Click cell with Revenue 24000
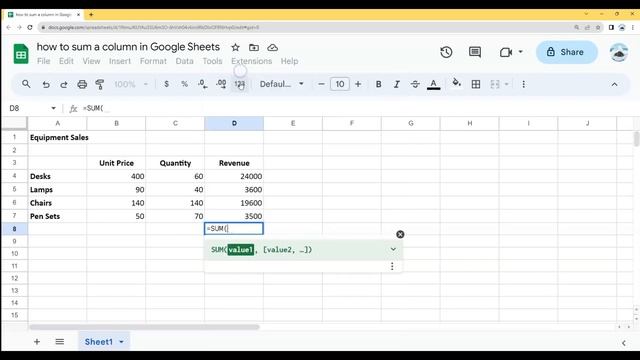 (234, 176)
